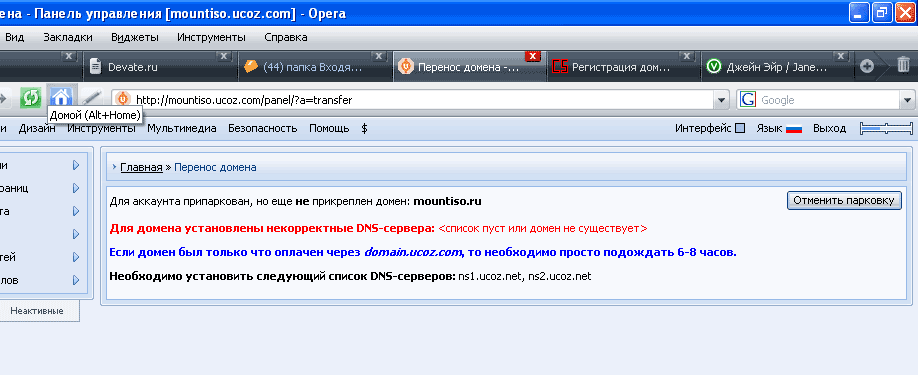This screenshot has width=918, height=375.
Task: Click the small arrow before Главная breadcrumb
Action: 115,167
